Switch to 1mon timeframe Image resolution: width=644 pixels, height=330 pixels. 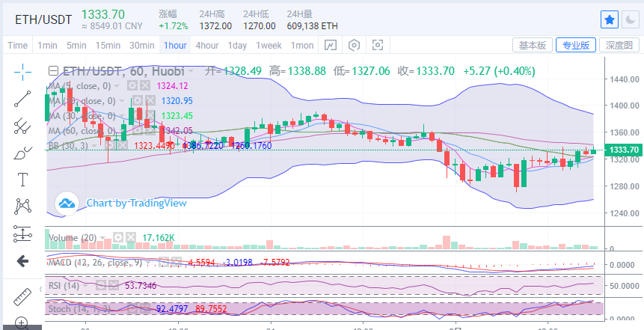click(302, 45)
